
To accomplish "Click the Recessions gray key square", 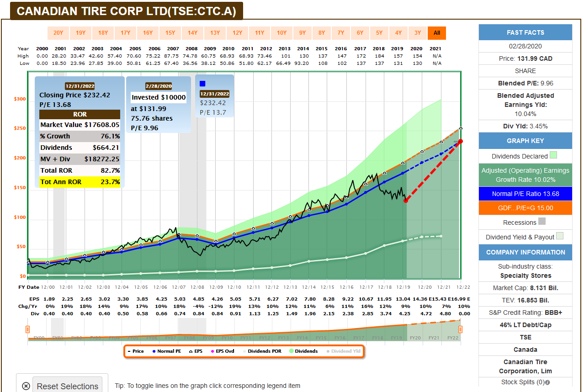I will (542, 222).
